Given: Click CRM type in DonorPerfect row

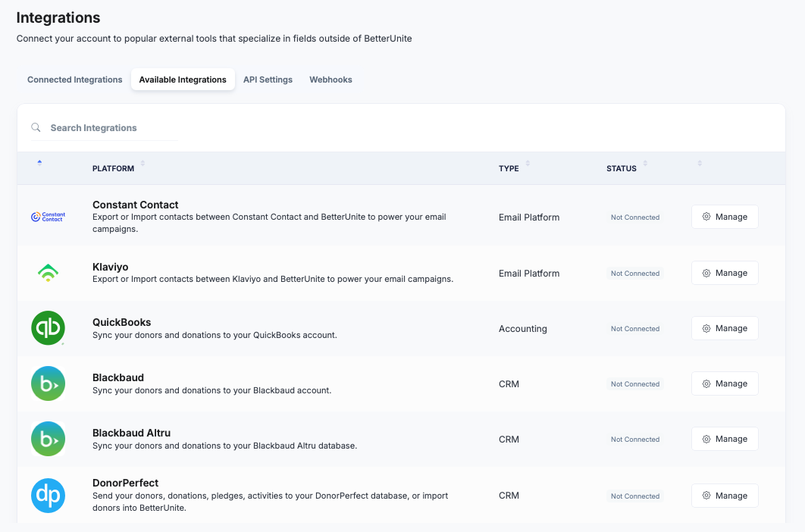Looking at the screenshot, I should tap(509, 496).
